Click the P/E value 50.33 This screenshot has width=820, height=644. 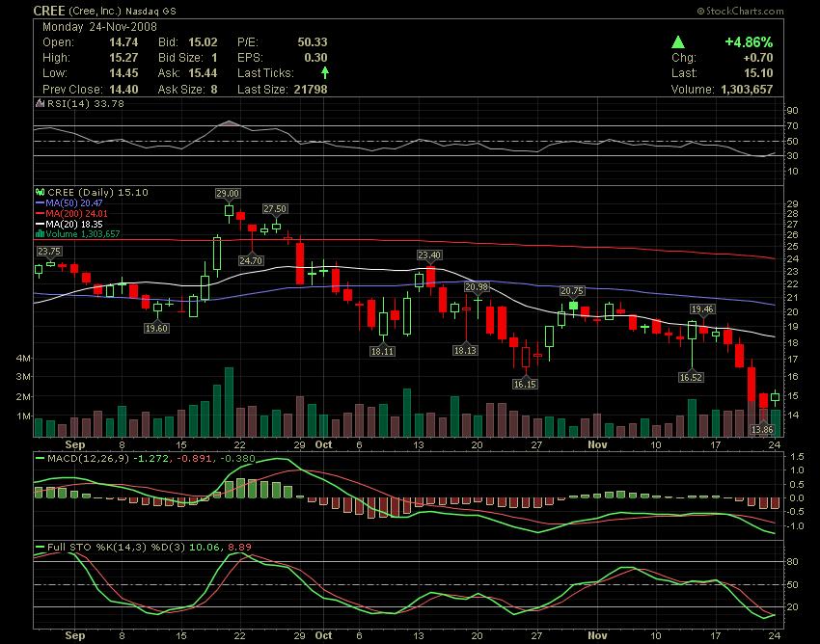coord(313,42)
